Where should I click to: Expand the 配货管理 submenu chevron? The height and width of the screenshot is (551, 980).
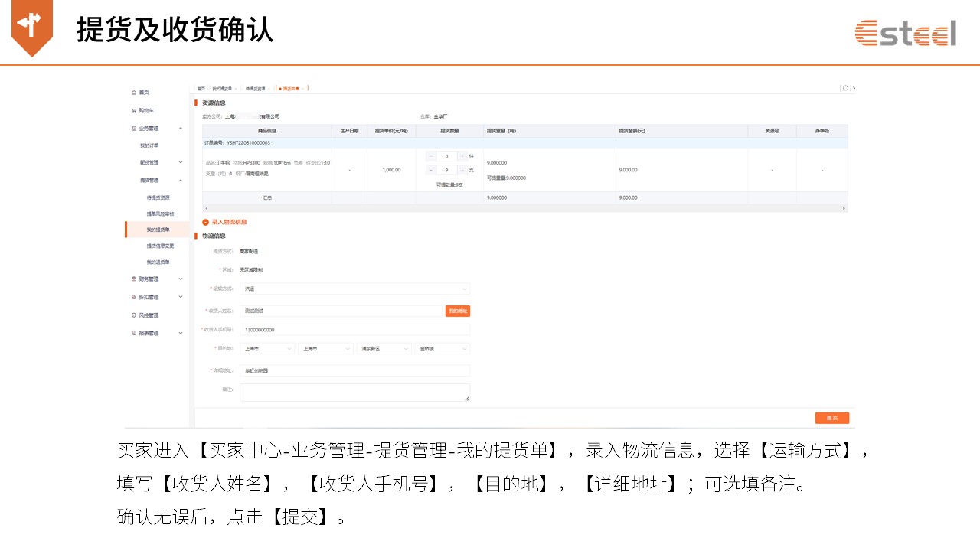181,162
